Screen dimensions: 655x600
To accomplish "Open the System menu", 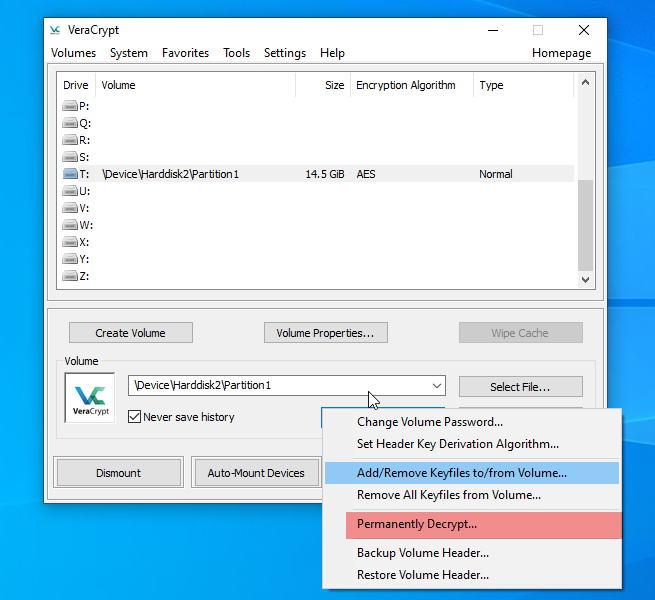I will (x=129, y=53).
